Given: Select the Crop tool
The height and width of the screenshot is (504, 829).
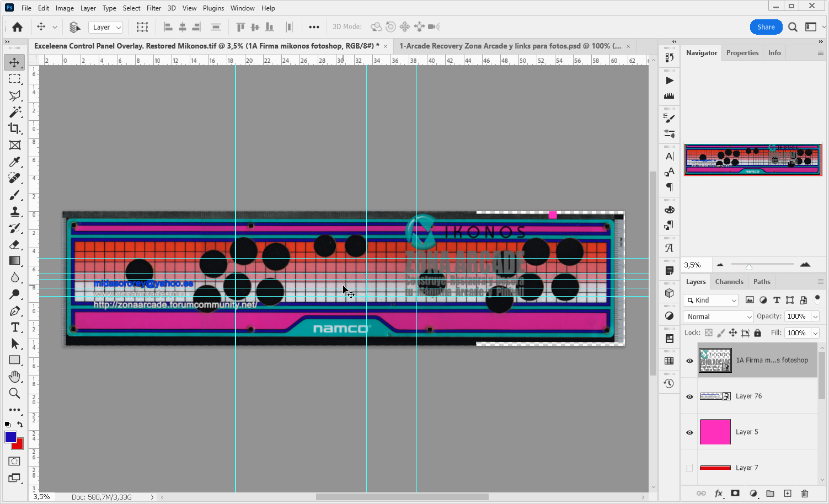Looking at the screenshot, I should [x=14, y=128].
